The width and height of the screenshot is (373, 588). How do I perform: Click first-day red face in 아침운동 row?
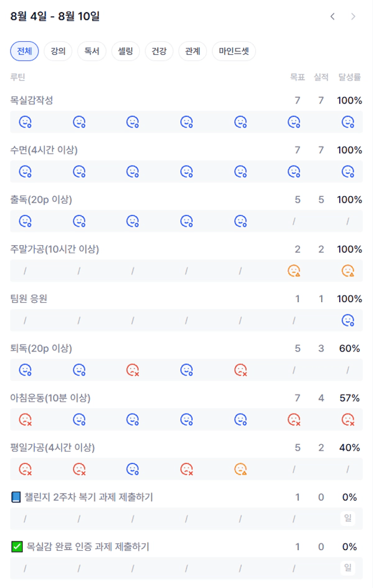(x=25, y=420)
